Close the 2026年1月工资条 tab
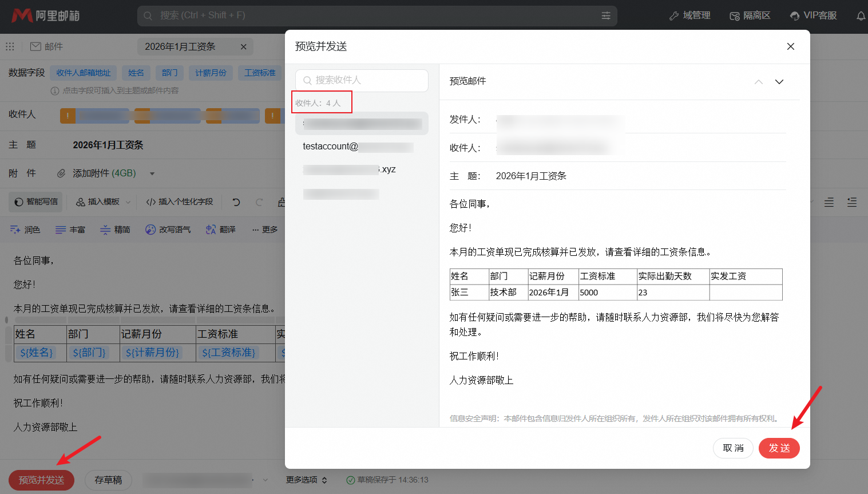 click(x=244, y=47)
